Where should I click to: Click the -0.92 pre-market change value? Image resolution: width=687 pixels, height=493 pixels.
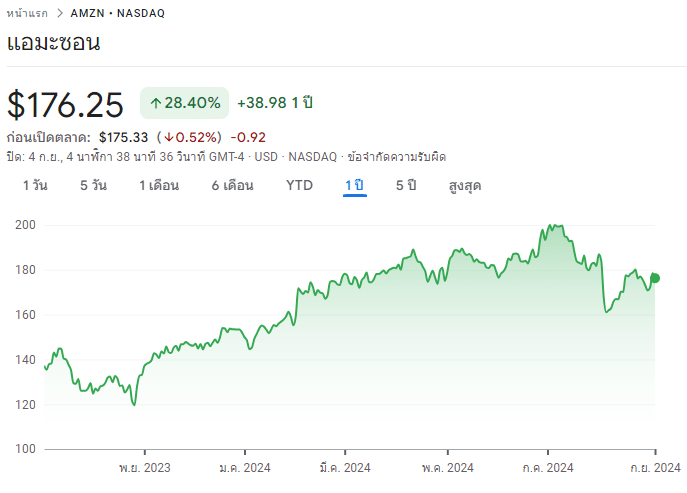pyautogui.click(x=248, y=138)
